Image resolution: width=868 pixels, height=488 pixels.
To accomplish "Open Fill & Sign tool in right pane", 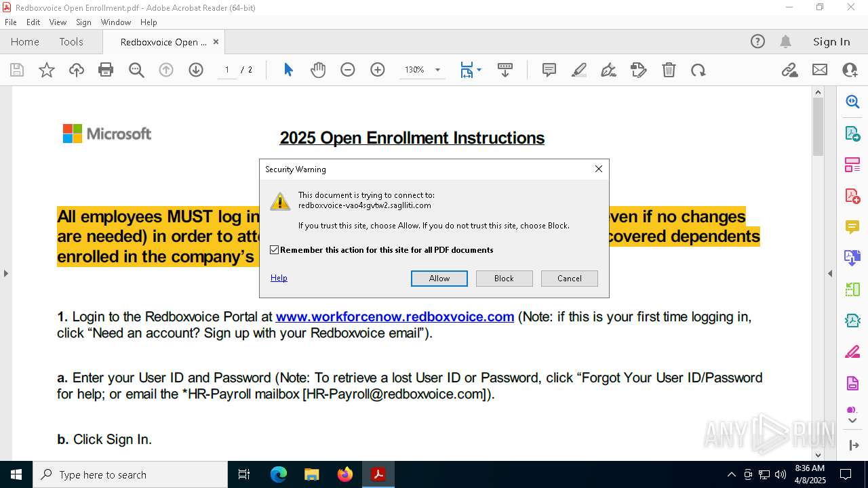I will [852, 352].
